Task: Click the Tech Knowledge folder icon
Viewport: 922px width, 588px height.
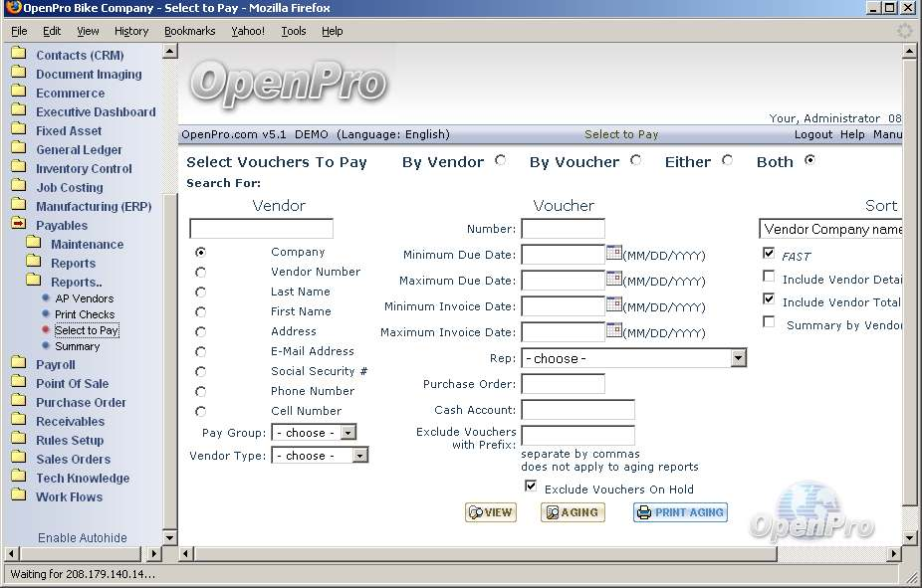Action: 19,476
